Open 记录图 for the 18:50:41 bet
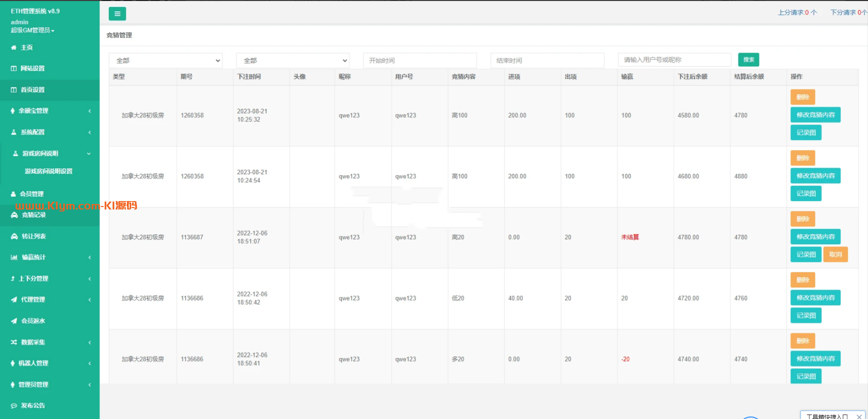The width and height of the screenshot is (868, 419). (x=806, y=377)
